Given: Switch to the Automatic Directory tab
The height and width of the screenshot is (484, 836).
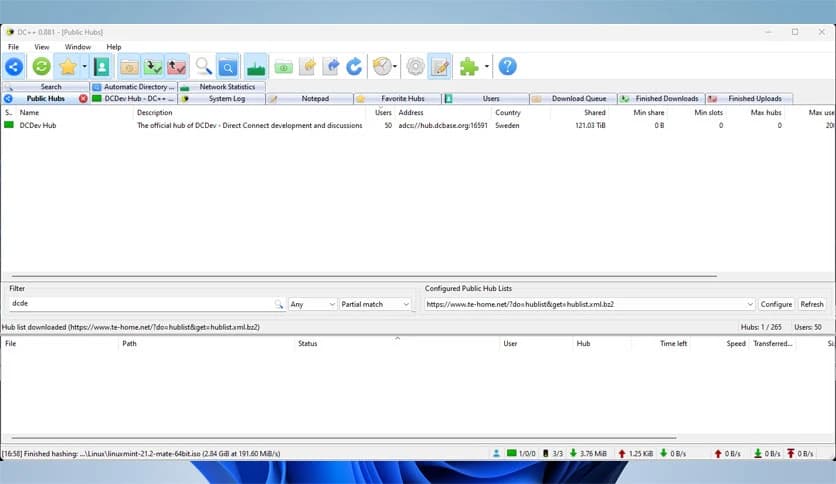Looking at the screenshot, I should tap(133, 87).
